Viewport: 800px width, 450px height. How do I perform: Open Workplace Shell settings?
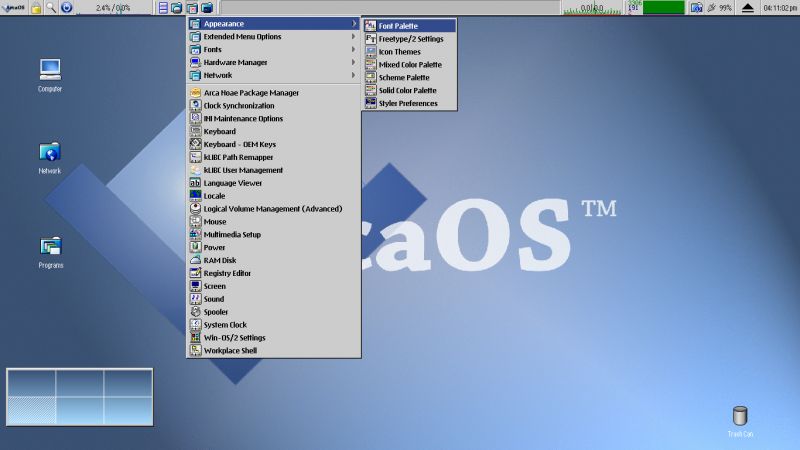[x=273, y=351]
